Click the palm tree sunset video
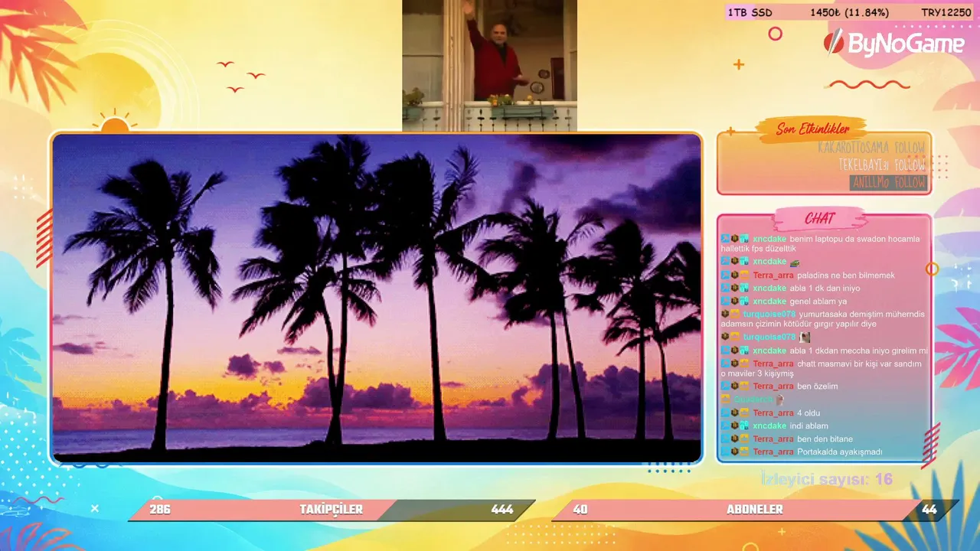Viewport: 980px width, 551px height. point(377,298)
